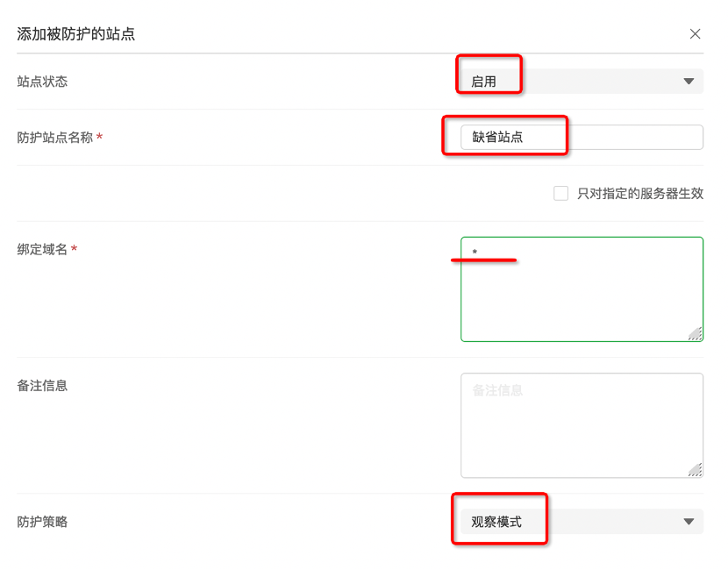
Task: Click the 绑定域名 field label
Action: (x=42, y=250)
